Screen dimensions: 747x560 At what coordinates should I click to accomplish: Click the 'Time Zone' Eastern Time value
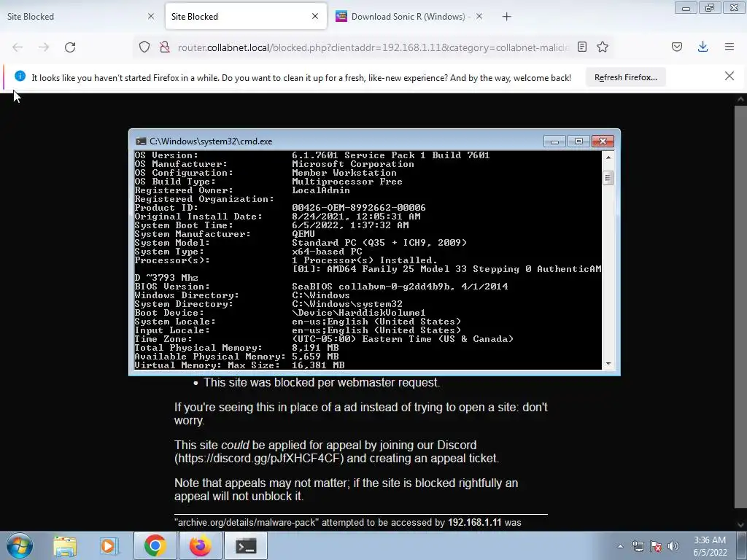pos(403,339)
